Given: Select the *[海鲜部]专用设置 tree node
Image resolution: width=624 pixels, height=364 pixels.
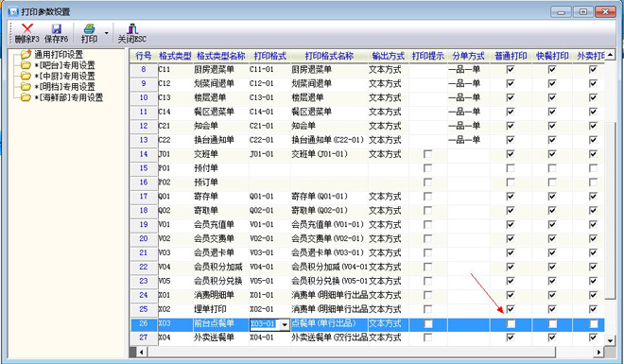Looking at the screenshot, I should pos(68,97).
